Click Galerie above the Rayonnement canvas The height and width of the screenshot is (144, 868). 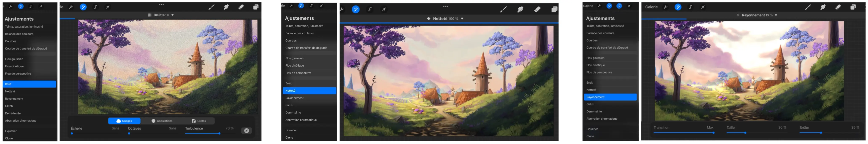tap(651, 7)
